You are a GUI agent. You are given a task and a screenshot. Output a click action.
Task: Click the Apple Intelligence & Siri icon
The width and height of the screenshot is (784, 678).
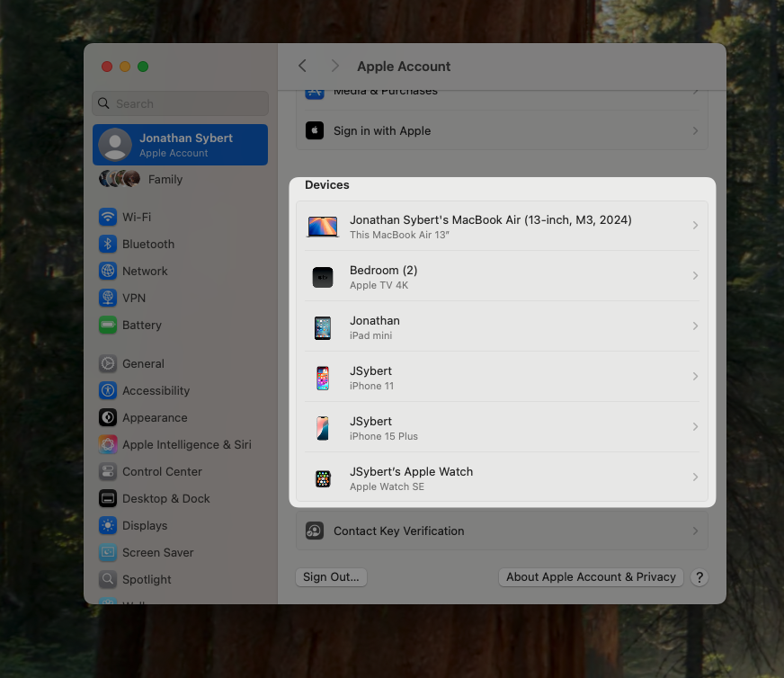(108, 444)
